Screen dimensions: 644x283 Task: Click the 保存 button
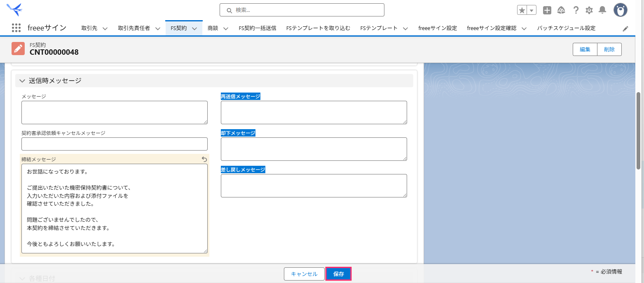[x=339, y=274]
